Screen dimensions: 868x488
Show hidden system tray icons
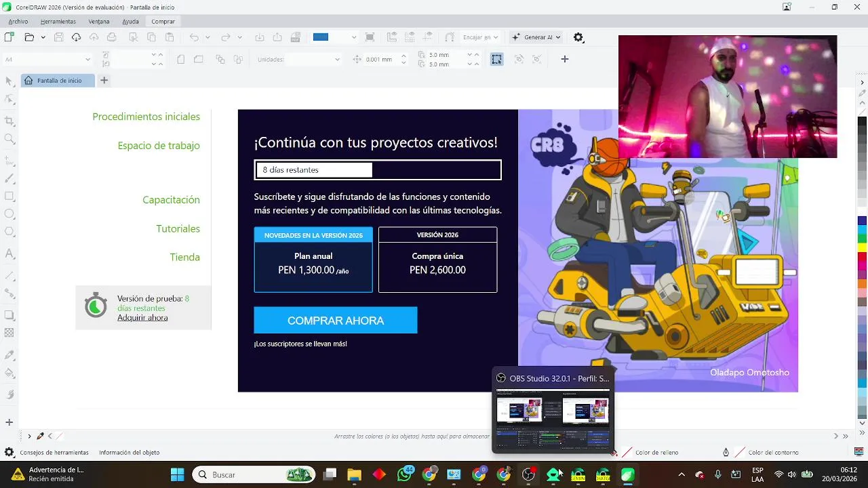682,474
